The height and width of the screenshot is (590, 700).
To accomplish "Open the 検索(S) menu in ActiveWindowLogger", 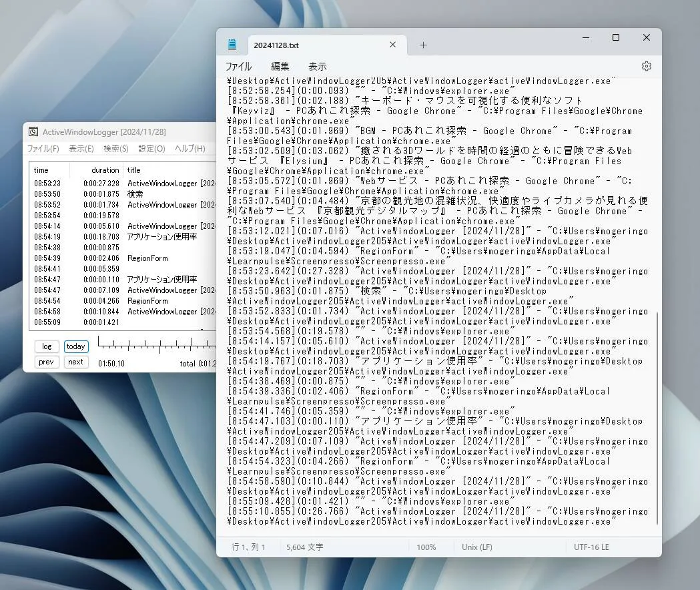I will coord(115,148).
